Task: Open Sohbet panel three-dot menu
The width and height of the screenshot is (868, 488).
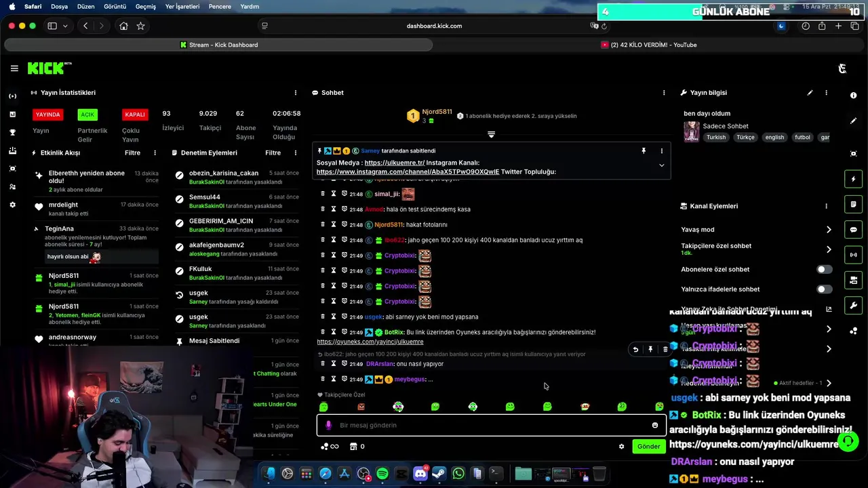Action: [664, 93]
